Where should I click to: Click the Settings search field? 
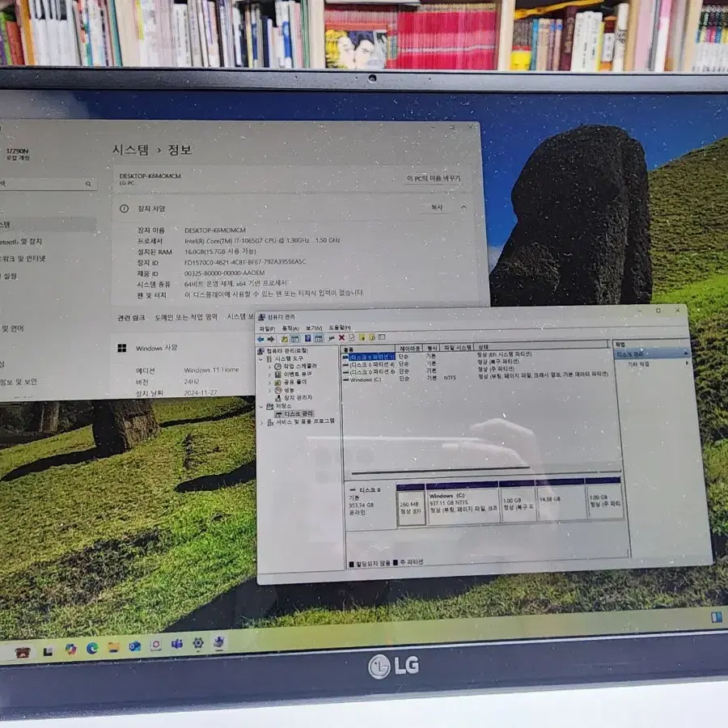[48, 184]
